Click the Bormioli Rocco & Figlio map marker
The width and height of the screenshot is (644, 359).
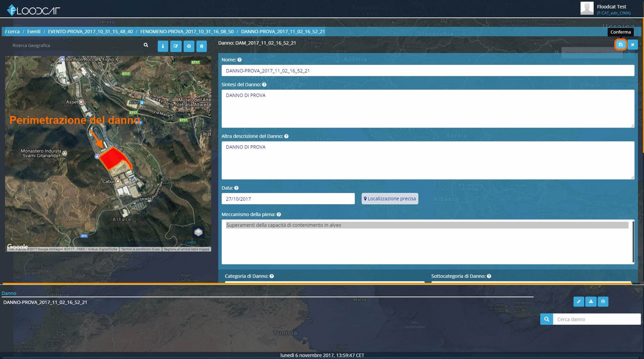pos(62,59)
